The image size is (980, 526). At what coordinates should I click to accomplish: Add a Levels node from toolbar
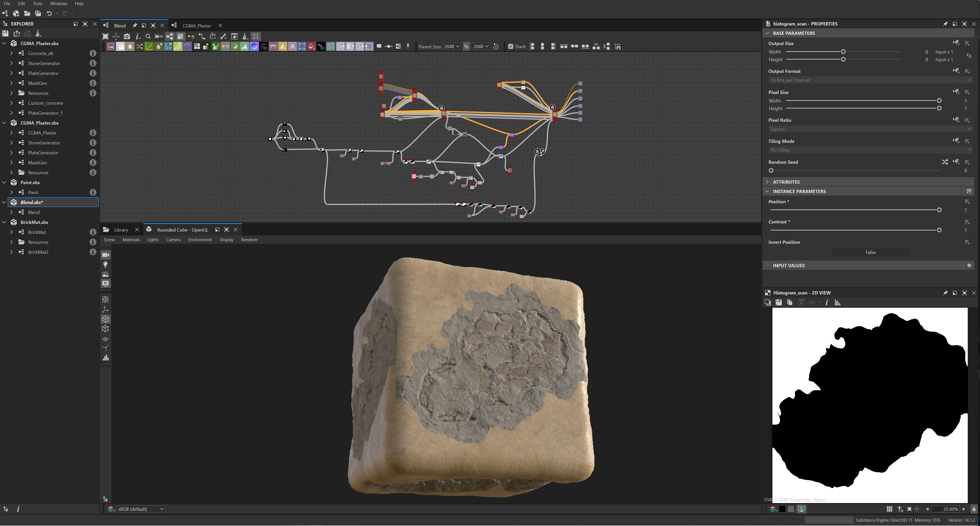point(245,46)
